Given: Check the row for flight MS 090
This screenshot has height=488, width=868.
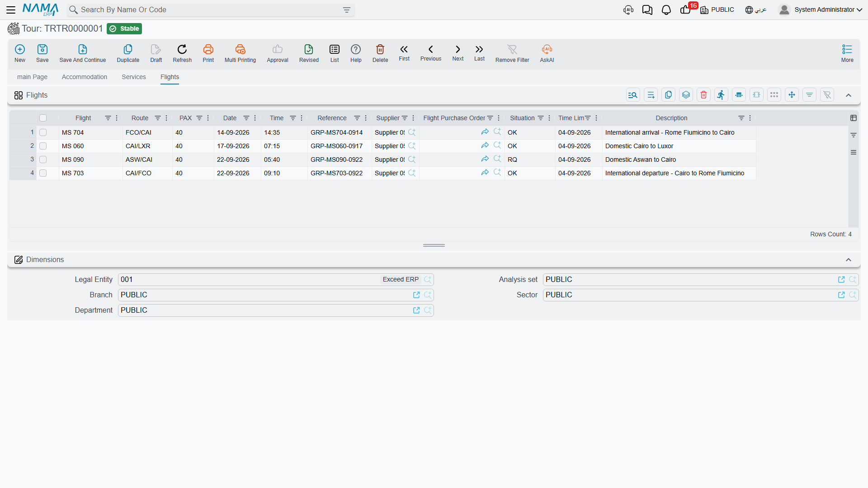Looking at the screenshot, I should (x=43, y=160).
